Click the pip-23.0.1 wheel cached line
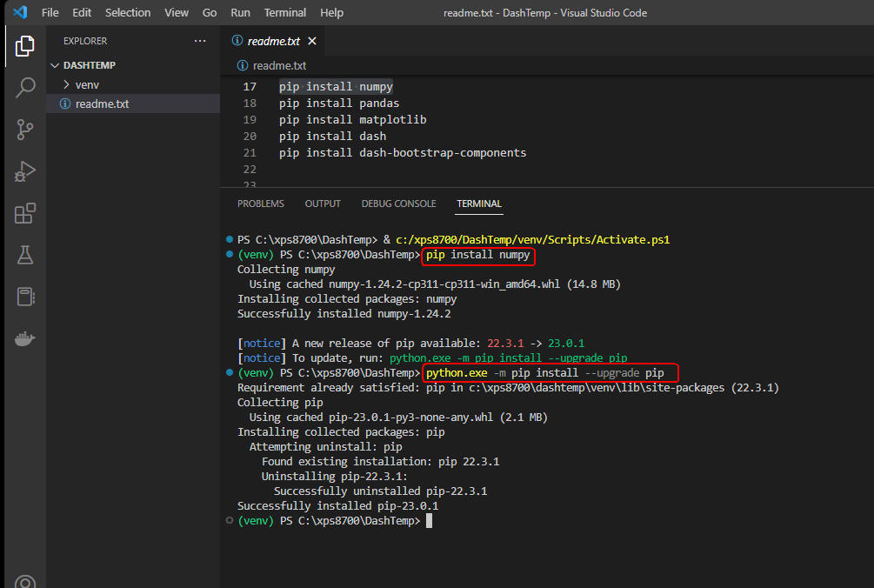Screen dimensions: 874x588 398,418
